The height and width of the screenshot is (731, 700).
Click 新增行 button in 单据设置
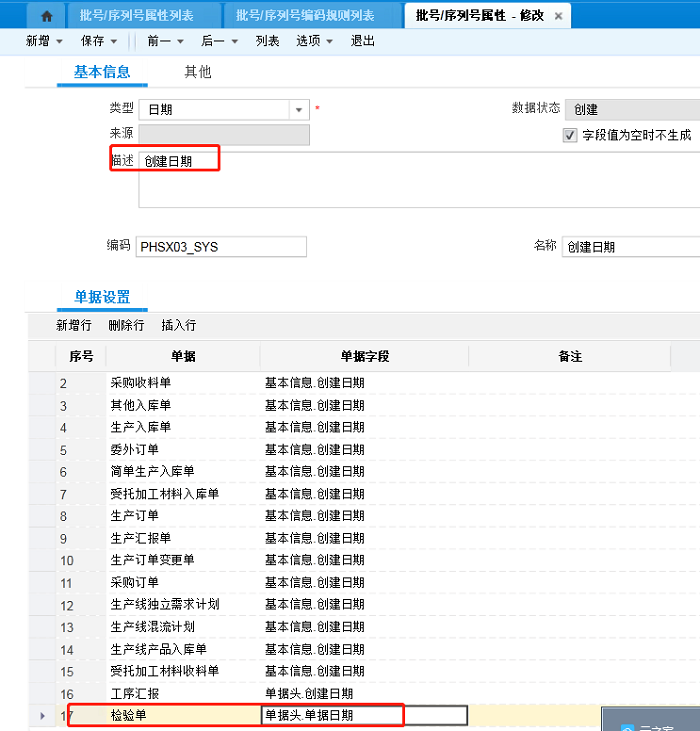(74, 325)
